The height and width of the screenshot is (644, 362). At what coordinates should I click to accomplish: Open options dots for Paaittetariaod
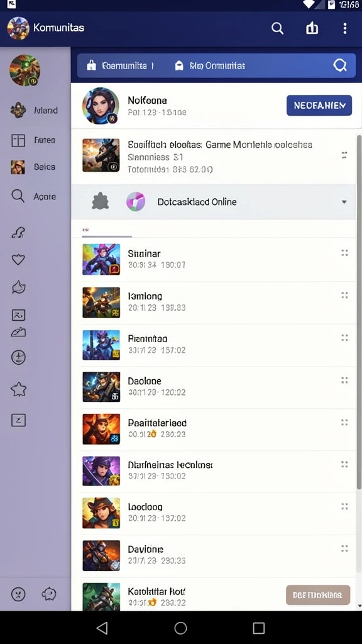point(345,422)
